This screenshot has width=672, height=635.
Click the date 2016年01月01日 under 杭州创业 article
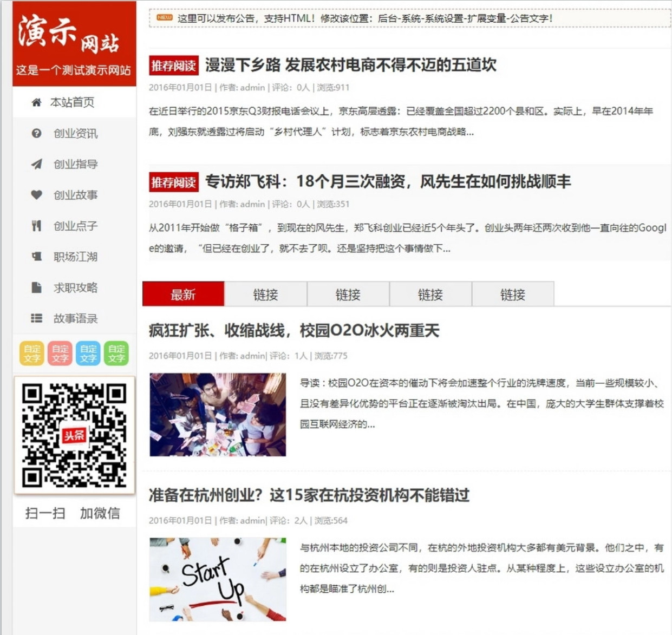[180, 521]
